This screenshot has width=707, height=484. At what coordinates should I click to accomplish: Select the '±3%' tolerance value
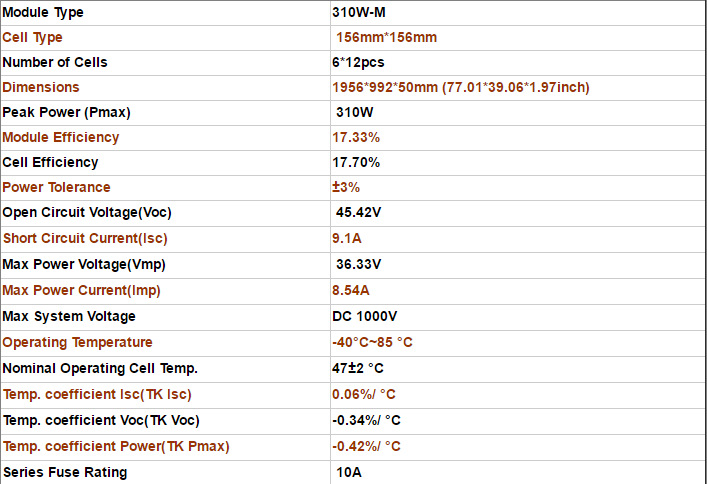tap(346, 187)
